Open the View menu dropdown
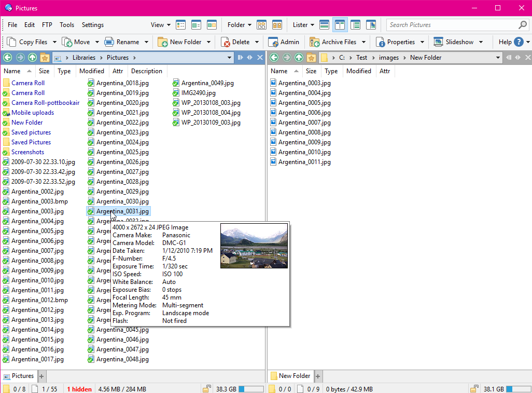532x393 pixels. pyautogui.click(x=161, y=24)
